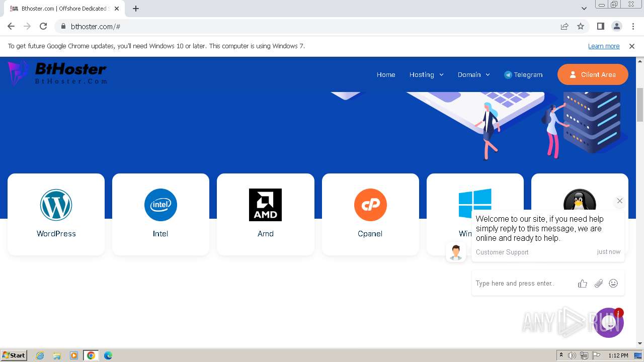Open the WordPress hosting card icon

point(56,205)
